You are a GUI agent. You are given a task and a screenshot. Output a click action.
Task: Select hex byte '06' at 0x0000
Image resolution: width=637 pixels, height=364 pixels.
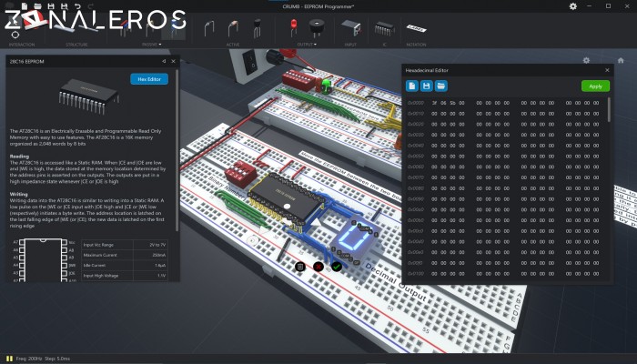(443, 103)
